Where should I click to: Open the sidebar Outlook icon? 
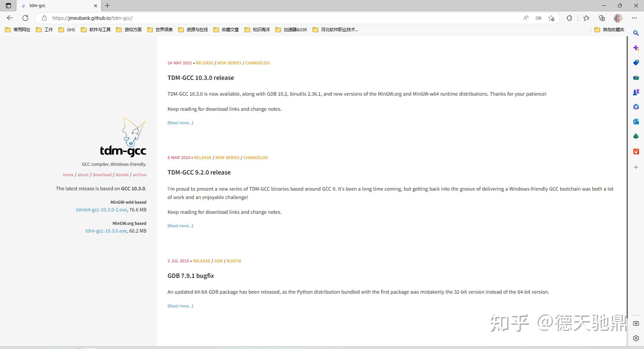pos(636,122)
